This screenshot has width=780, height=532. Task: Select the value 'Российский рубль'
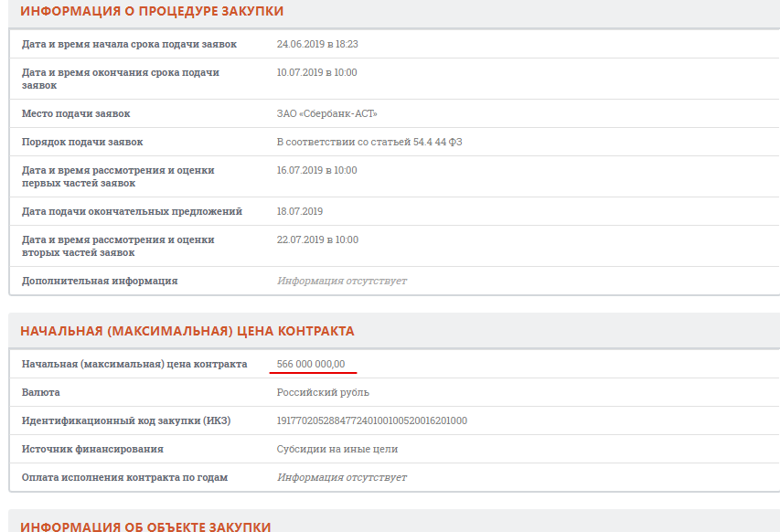[x=323, y=393]
